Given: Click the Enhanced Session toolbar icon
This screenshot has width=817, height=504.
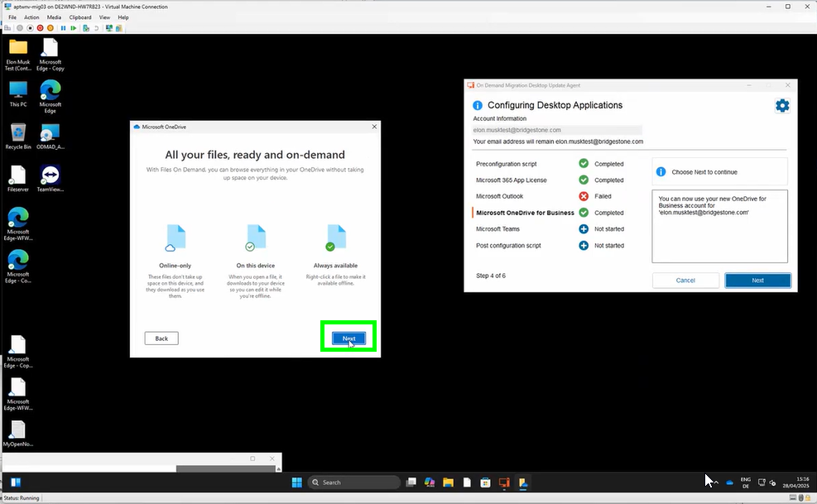Looking at the screenshot, I should (109, 28).
